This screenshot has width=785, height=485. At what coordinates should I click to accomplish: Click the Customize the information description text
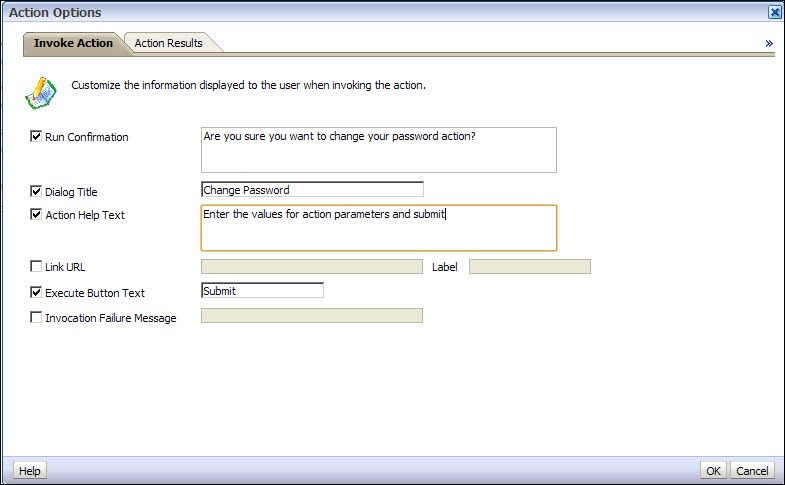click(248, 85)
